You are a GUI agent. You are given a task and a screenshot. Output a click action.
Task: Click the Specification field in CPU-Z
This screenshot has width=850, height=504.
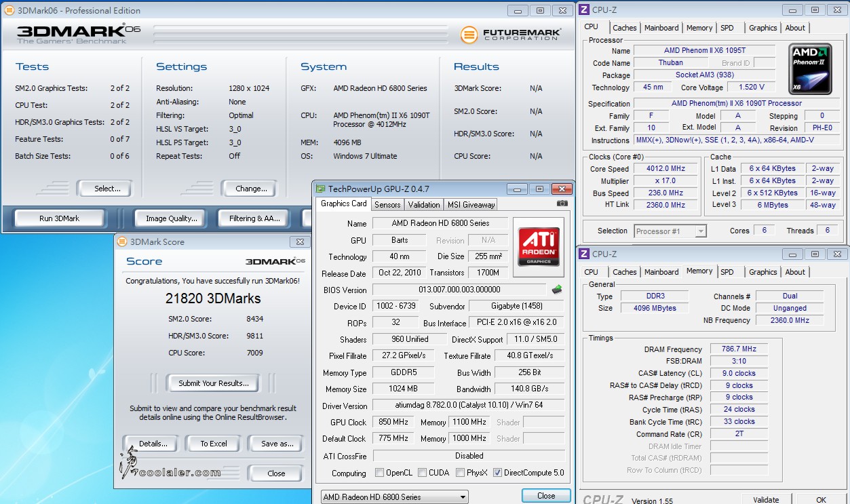coord(736,104)
